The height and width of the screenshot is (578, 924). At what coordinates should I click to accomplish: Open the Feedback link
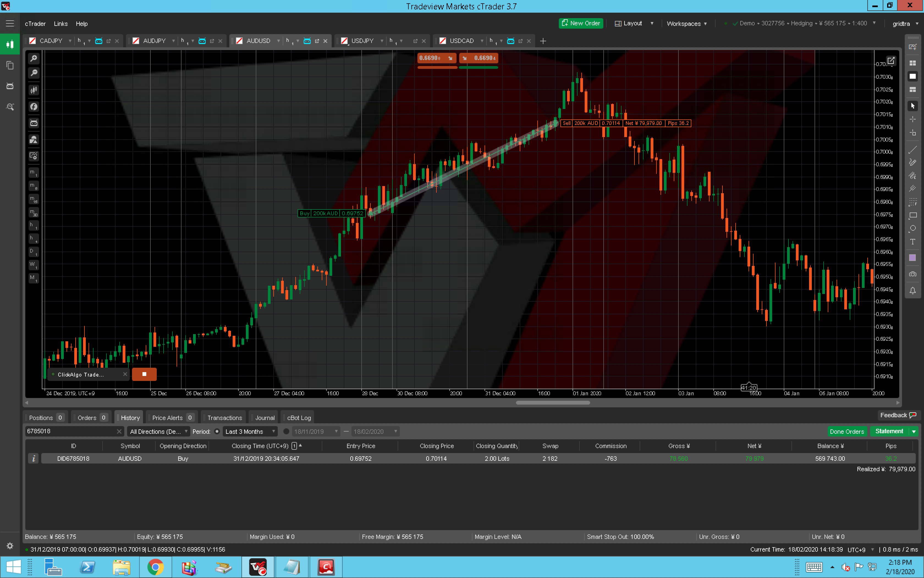tap(898, 415)
